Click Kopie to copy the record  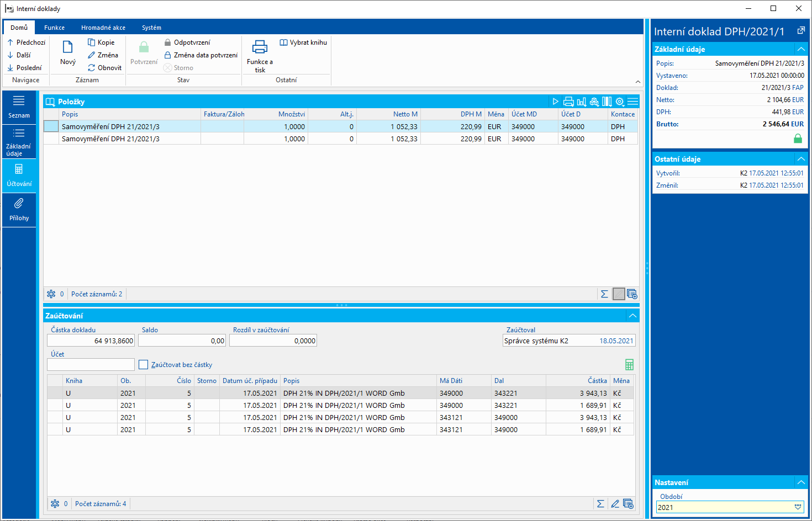101,42
